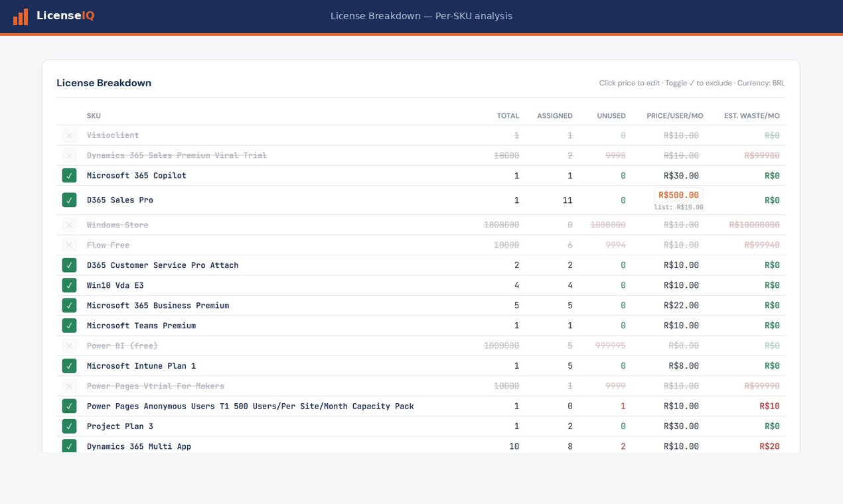Click the assigned count 11 for D365 Sales Pro
The width and height of the screenshot is (843, 504).
click(x=568, y=200)
